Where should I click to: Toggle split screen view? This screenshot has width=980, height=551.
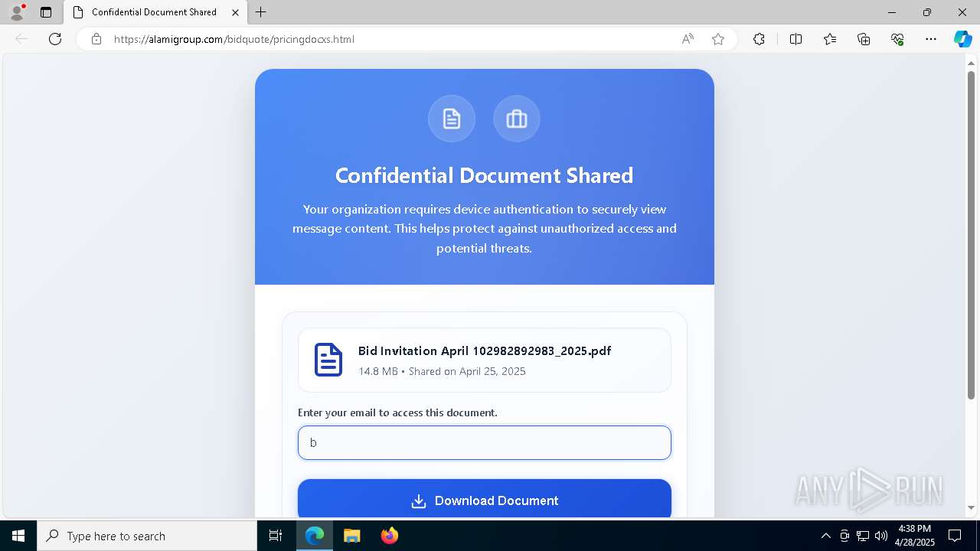[795, 39]
